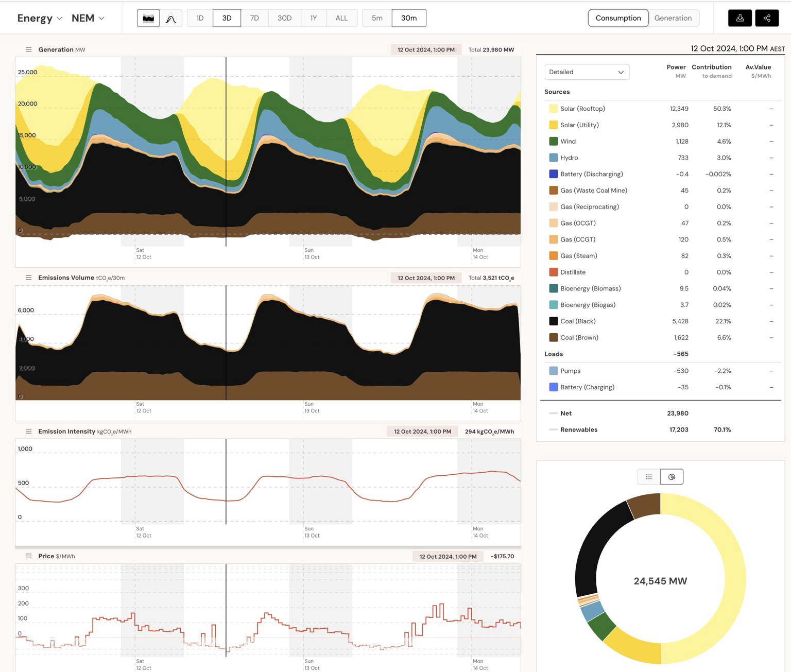Open the NEM region dropdown
The image size is (791, 672).
(x=88, y=18)
